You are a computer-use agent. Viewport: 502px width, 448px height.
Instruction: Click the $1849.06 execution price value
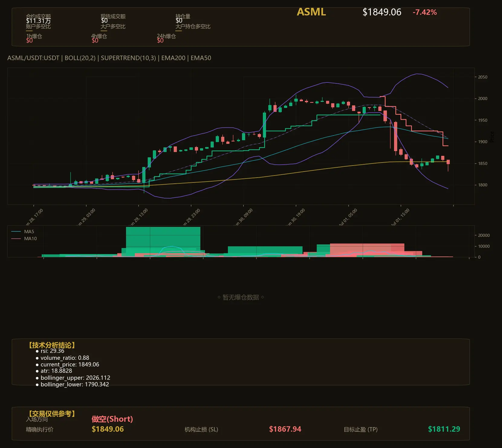(x=108, y=429)
